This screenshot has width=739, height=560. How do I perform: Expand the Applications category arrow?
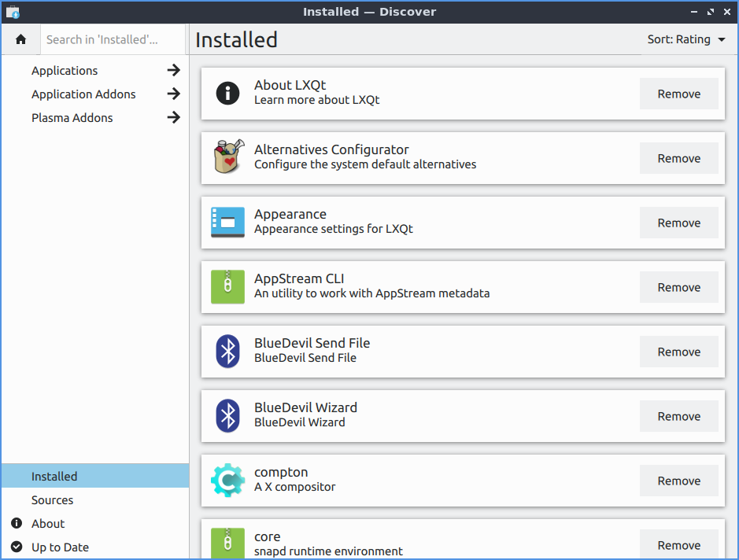173,71
